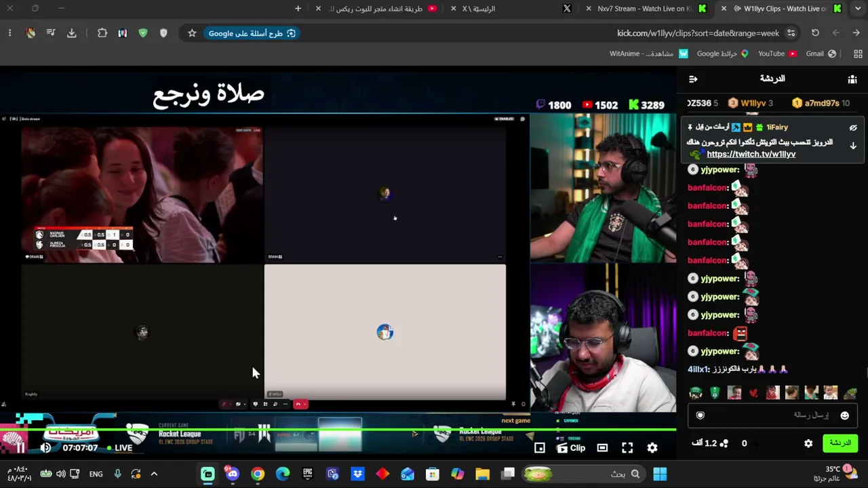The image size is (868, 488).
Task: Reload the current page
Action: [815, 33]
